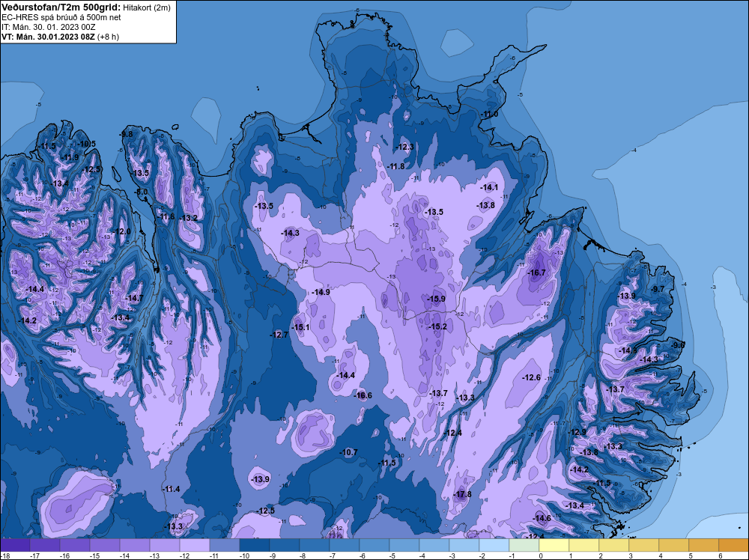Click the '2' legend scale label
This screenshot has width=749, height=560.
coord(601,556)
